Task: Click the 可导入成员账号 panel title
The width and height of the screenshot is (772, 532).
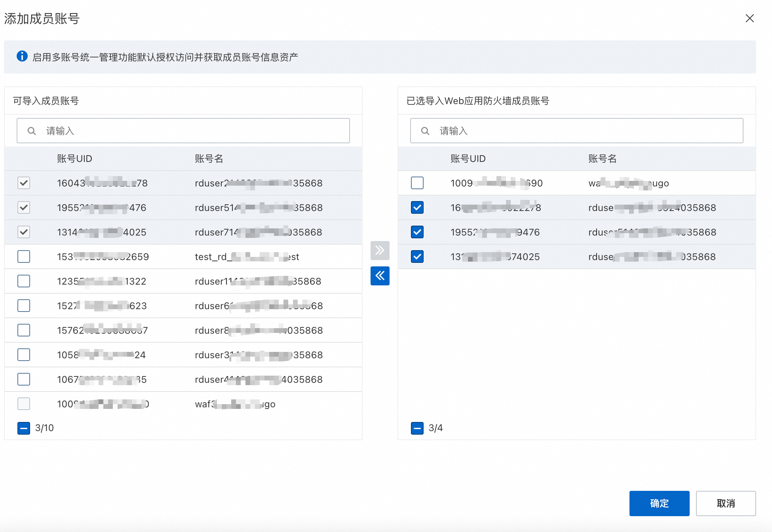Action: (46, 101)
